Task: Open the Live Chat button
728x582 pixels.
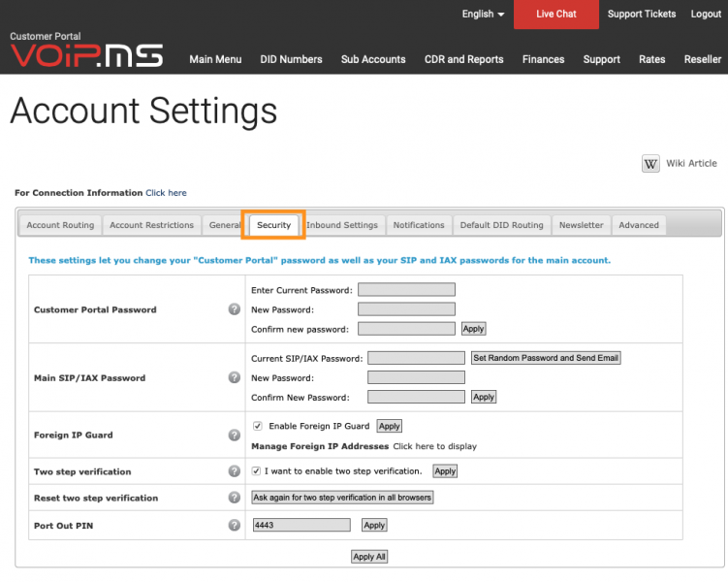Action: point(556,15)
